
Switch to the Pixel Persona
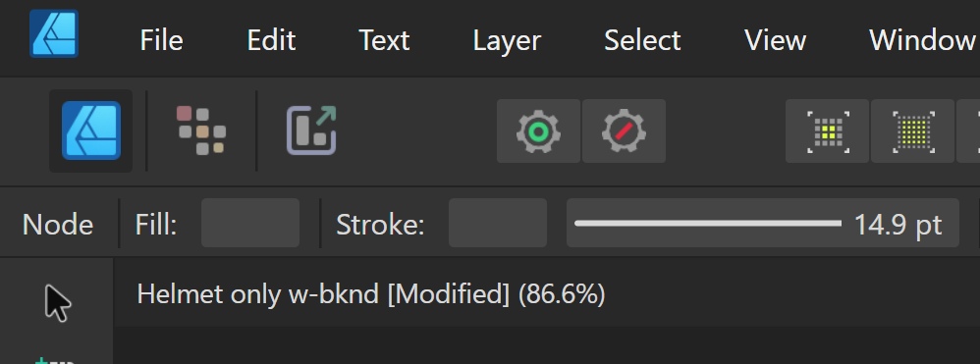coord(201,130)
